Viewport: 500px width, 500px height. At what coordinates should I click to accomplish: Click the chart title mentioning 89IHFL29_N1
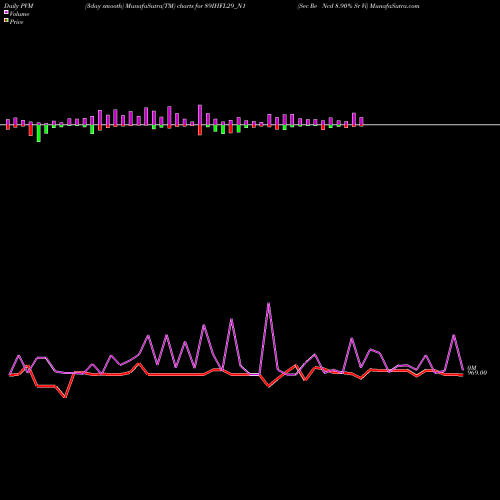click(x=165, y=6)
